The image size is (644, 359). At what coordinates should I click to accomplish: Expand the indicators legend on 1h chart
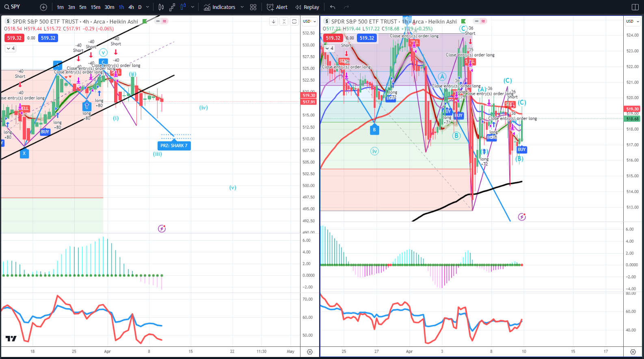(329, 48)
